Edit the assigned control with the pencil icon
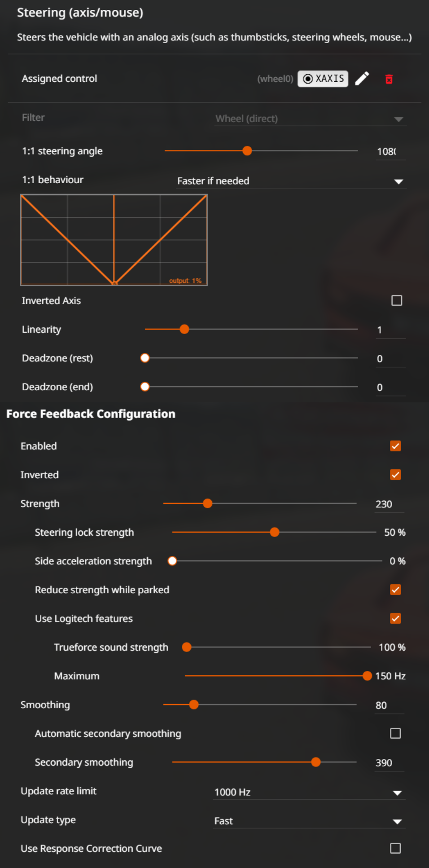This screenshot has height=868, width=429. coord(362,79)
